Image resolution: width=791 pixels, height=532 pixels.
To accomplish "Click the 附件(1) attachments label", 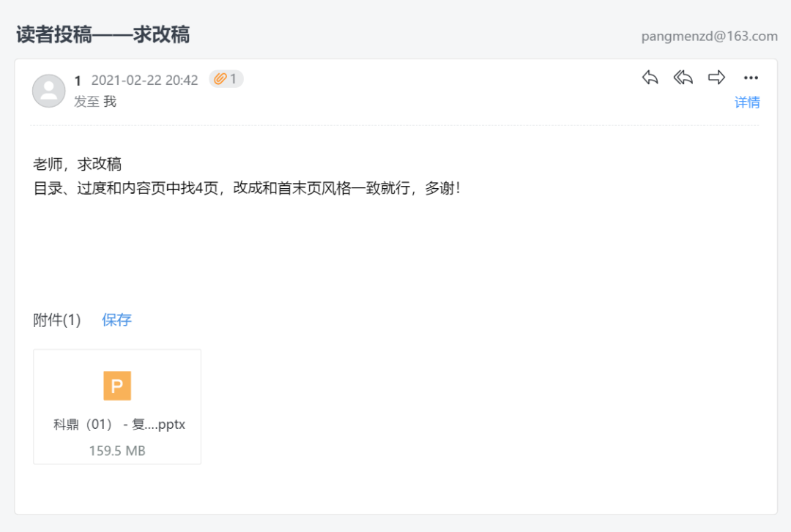I will coord(57,320).
